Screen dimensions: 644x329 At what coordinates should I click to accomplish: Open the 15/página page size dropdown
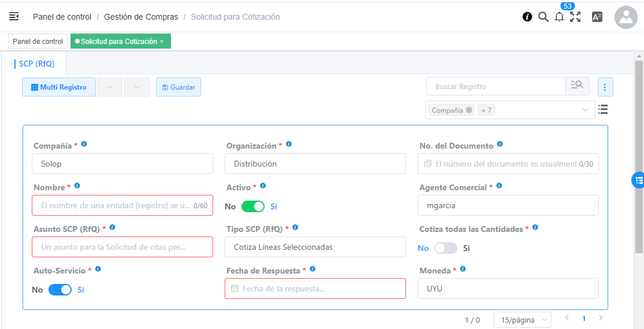tap(522, 320)
